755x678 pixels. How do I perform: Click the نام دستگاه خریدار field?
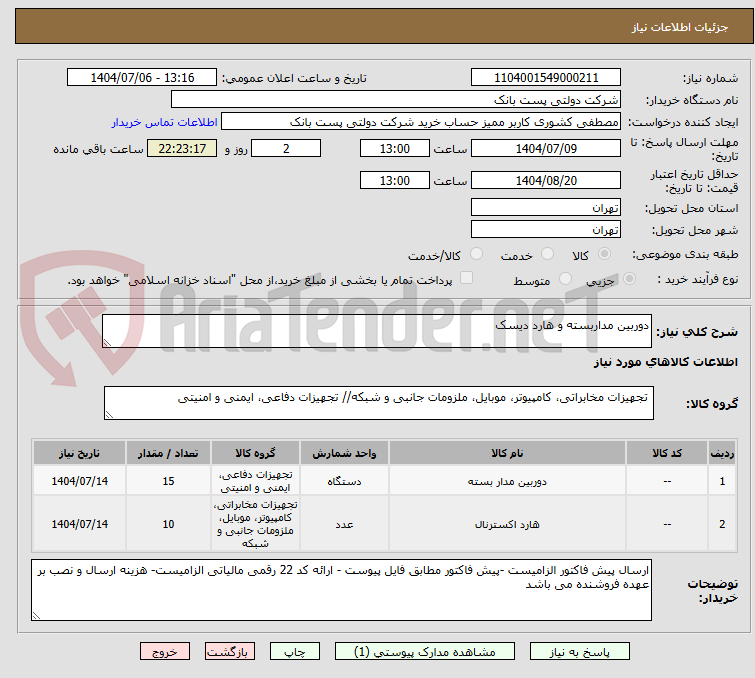coord(396,100)
